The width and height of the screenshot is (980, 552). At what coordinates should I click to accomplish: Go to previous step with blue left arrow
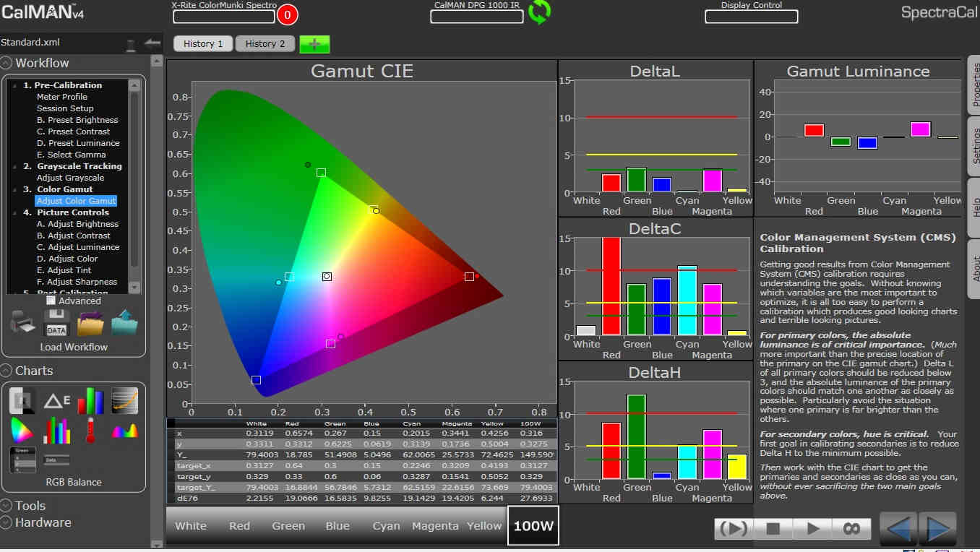pos(898,529)
